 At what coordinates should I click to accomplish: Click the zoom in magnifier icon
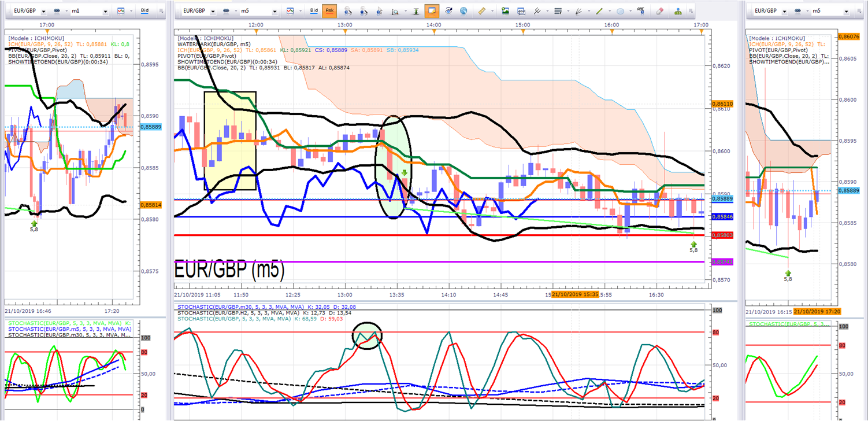[x=348, y=11]
